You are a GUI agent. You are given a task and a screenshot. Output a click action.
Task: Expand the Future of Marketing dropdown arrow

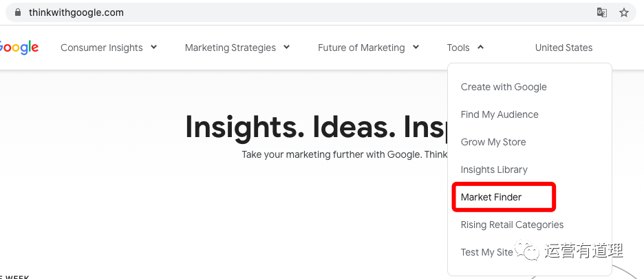(x=416, y=47)
